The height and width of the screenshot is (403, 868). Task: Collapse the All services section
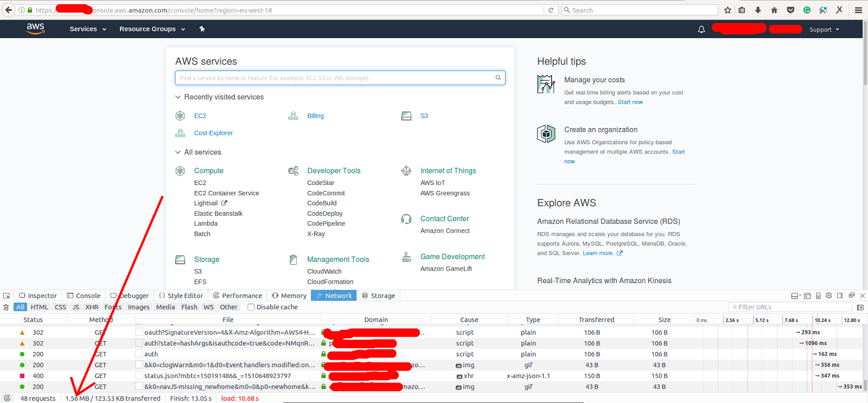click(x=177, y=152)
